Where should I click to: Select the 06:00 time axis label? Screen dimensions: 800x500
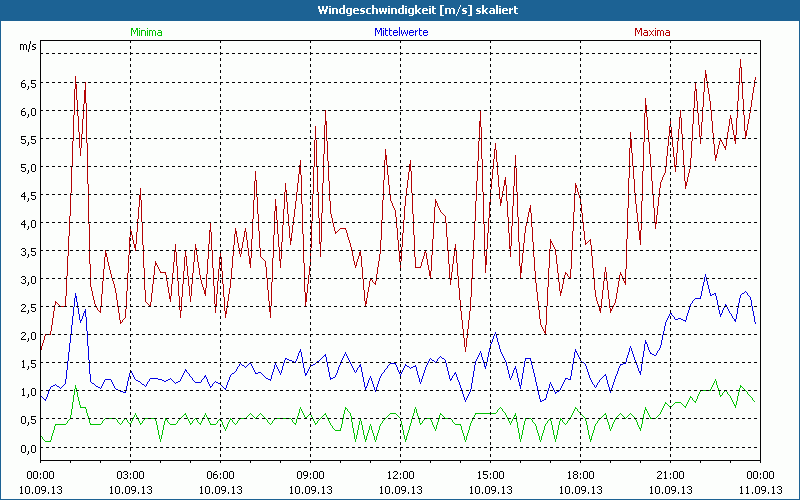[220, 474]
